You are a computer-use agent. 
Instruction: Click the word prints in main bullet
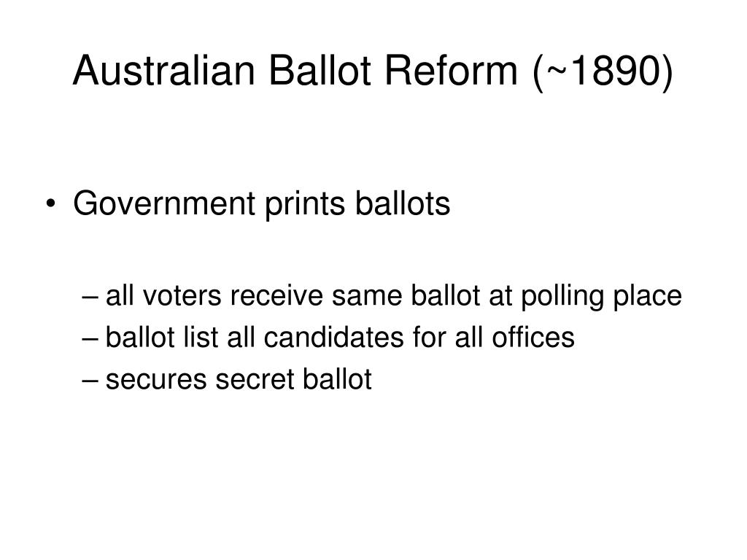304,204
